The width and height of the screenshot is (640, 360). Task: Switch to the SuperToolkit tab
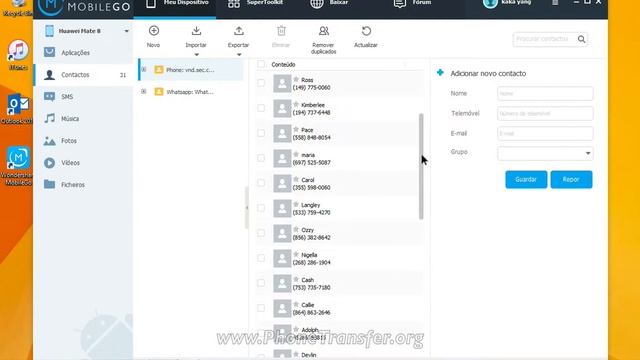click(255, 5)
